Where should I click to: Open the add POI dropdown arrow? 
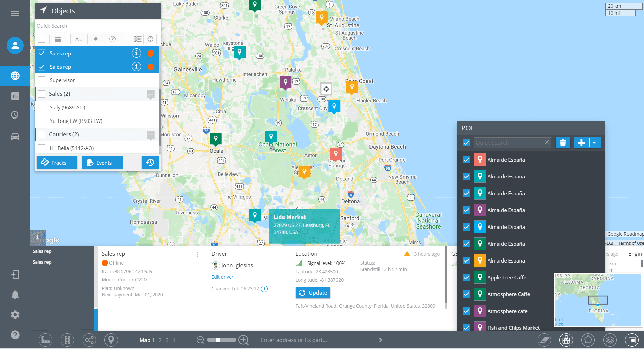click(x=594, y=143)
